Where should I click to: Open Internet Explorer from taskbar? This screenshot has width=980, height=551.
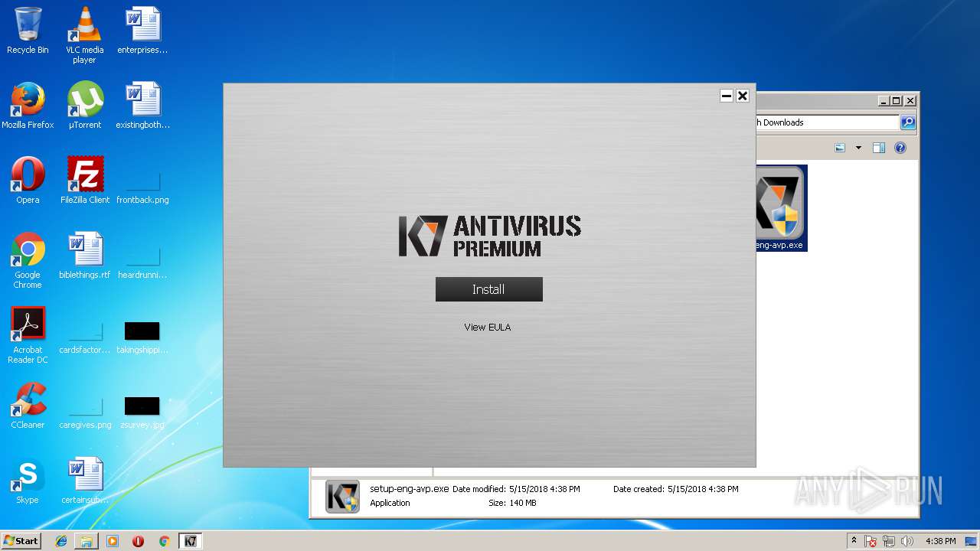61,541
